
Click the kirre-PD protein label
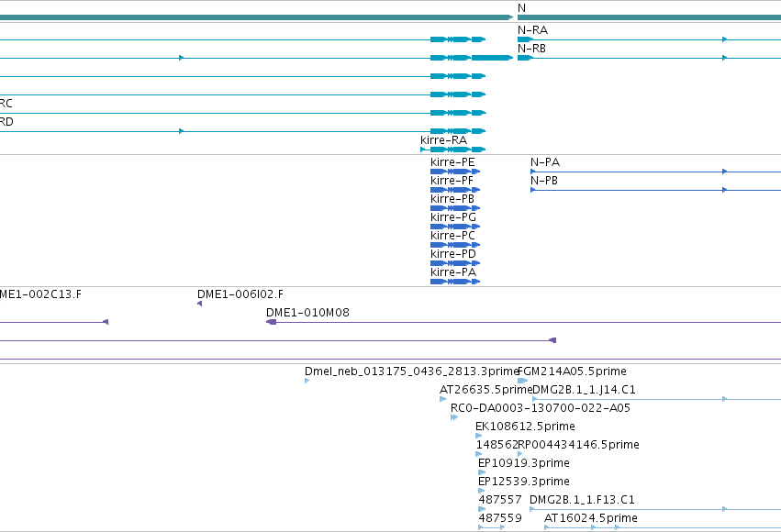(x=453, y=254)
